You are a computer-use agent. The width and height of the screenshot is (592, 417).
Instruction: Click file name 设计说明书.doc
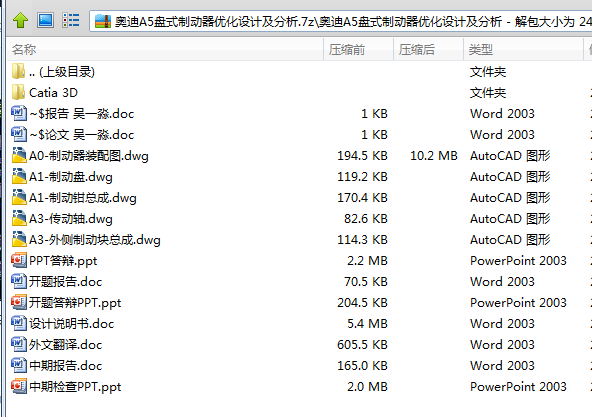pyautogui.click(x=71, y=324)
